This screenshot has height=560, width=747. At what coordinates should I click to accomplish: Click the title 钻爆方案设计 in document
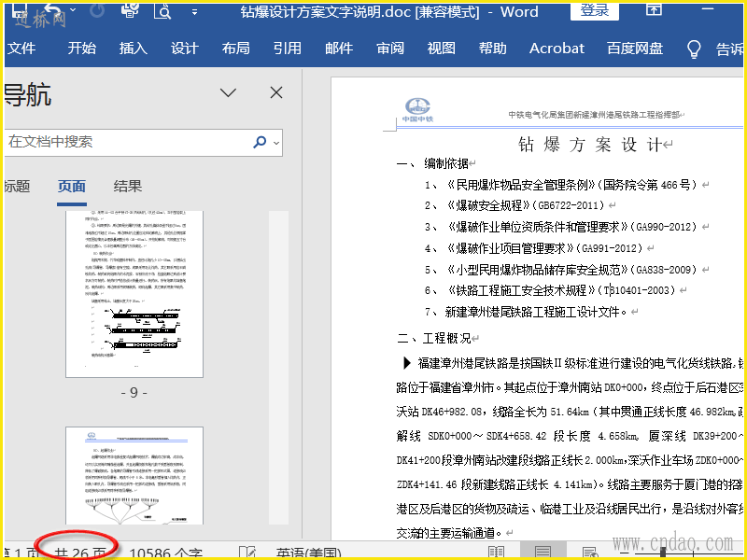pyautogui.click(x=590, y=145)
